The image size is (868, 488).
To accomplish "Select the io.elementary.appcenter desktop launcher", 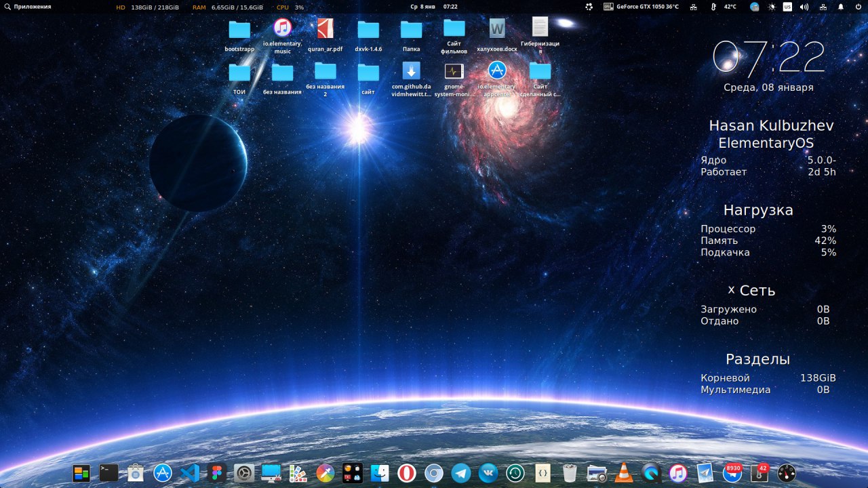I will pos(497,79).
